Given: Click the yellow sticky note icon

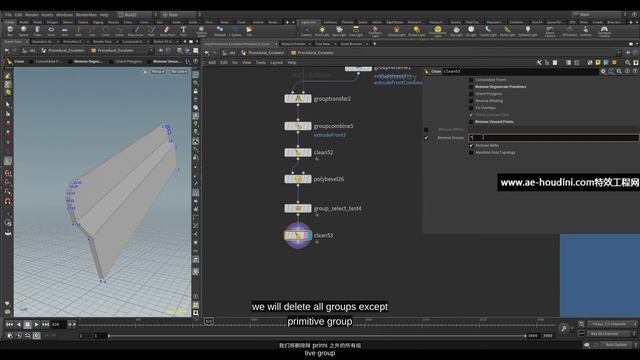Looking at the screenshot, I should pos(598,62).
